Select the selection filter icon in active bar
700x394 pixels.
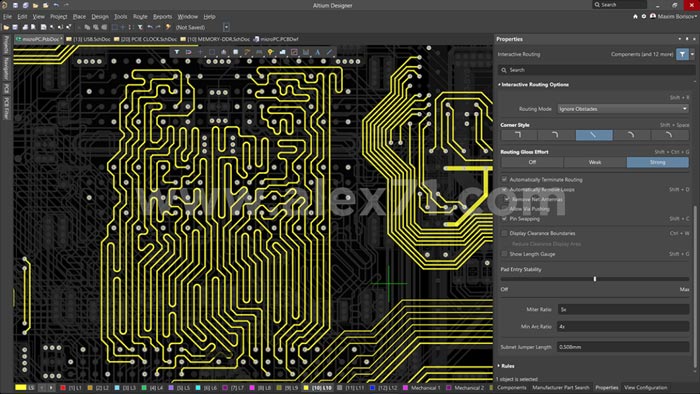click(177, 52)
